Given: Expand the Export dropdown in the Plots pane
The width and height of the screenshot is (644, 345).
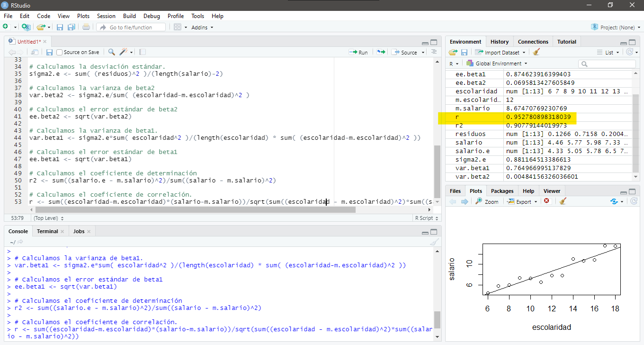Looking at the screenshot, I should point(522,201).
